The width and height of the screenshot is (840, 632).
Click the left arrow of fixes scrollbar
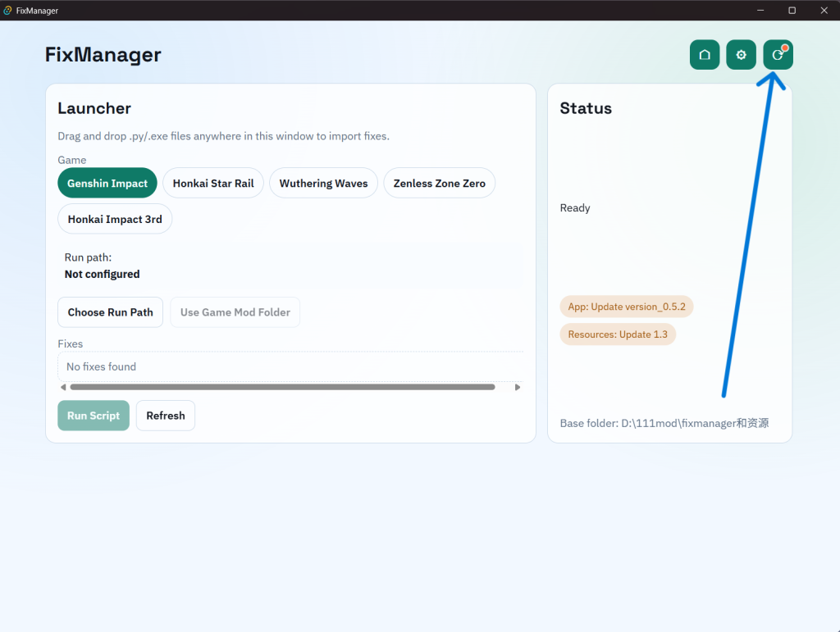[x=63, y=387]
